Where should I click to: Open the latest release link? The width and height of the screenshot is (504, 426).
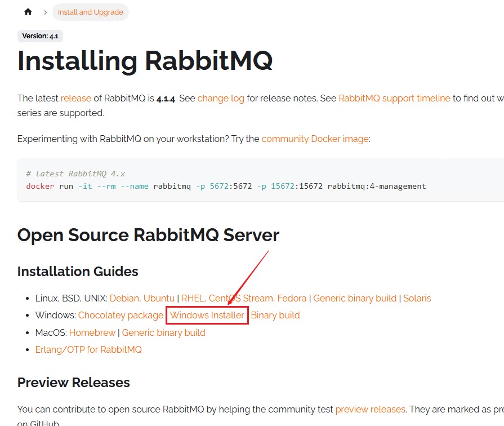pos(76,98)
